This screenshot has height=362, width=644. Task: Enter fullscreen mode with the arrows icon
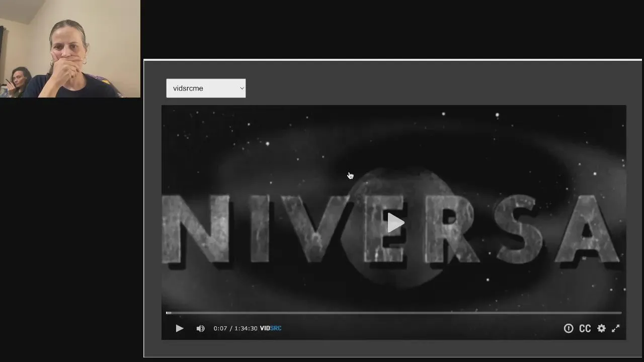tap(615, 328)
